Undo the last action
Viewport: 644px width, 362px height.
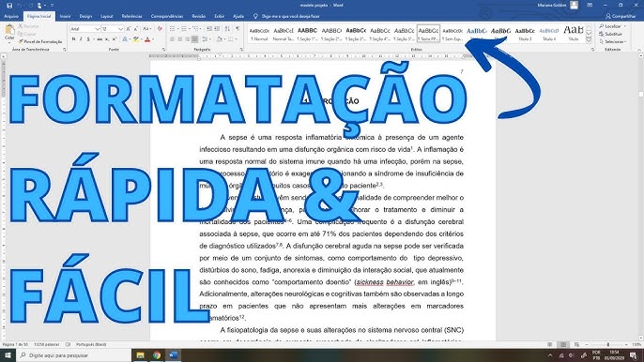pos(19,6)
